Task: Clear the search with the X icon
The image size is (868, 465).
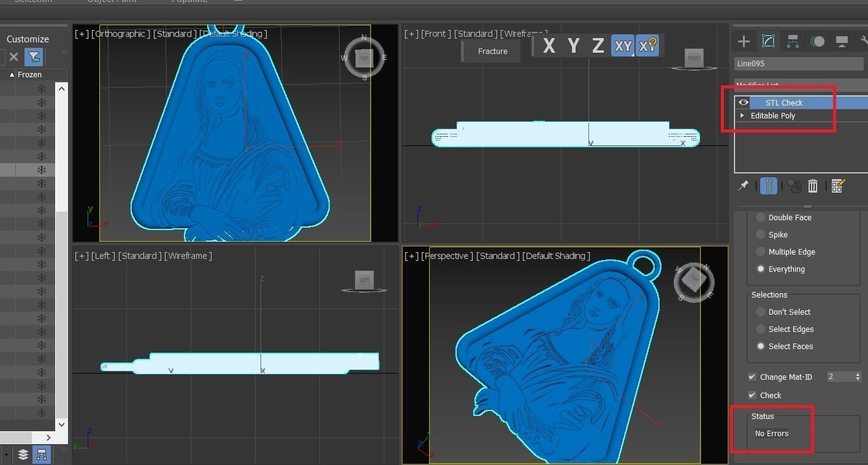Action: coord(13,57)
